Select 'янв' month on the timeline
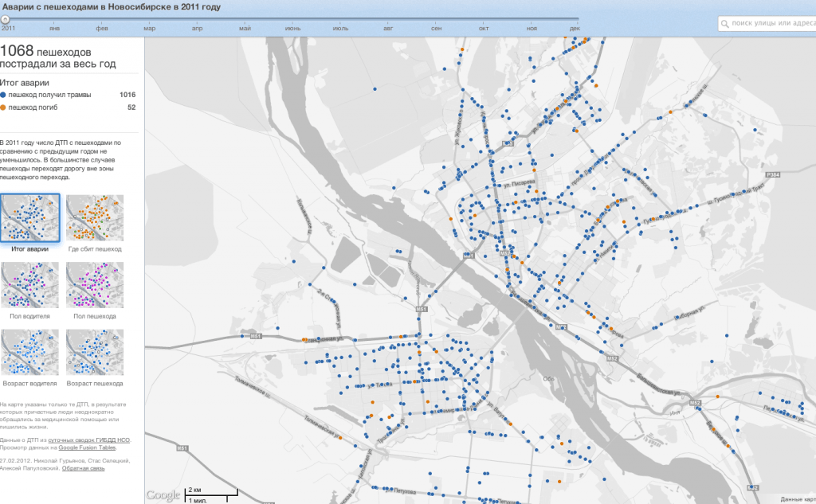 55,29
